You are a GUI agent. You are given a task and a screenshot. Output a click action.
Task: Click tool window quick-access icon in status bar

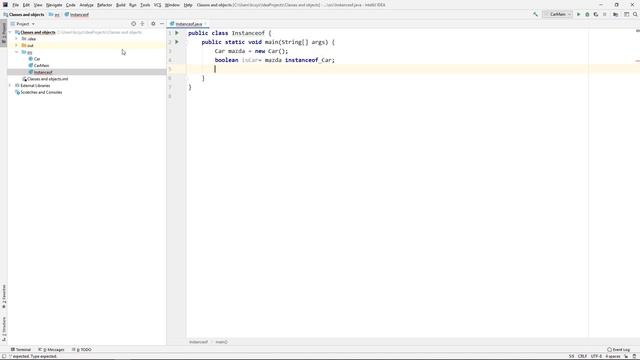click(x=4, y=356)
